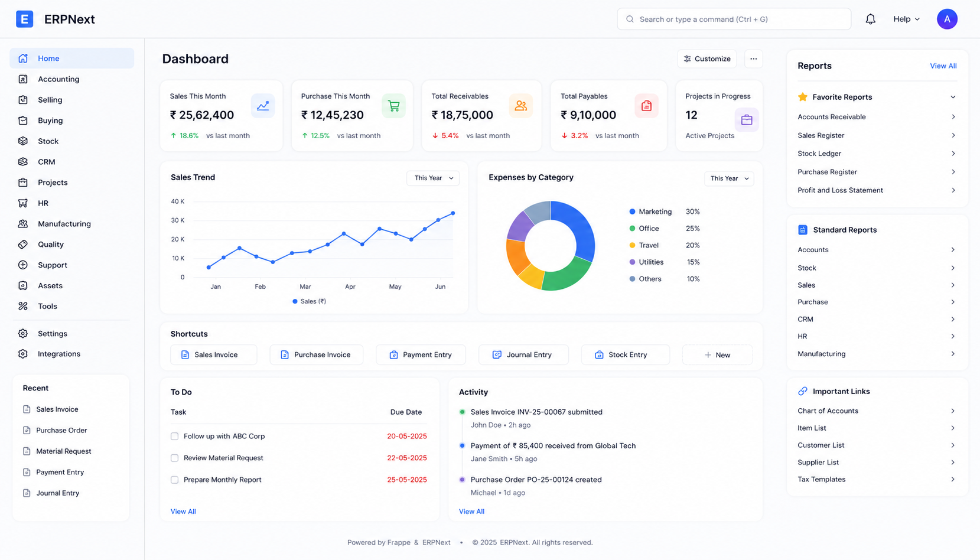Collapse the Favorite Reports section chevron

953,97
